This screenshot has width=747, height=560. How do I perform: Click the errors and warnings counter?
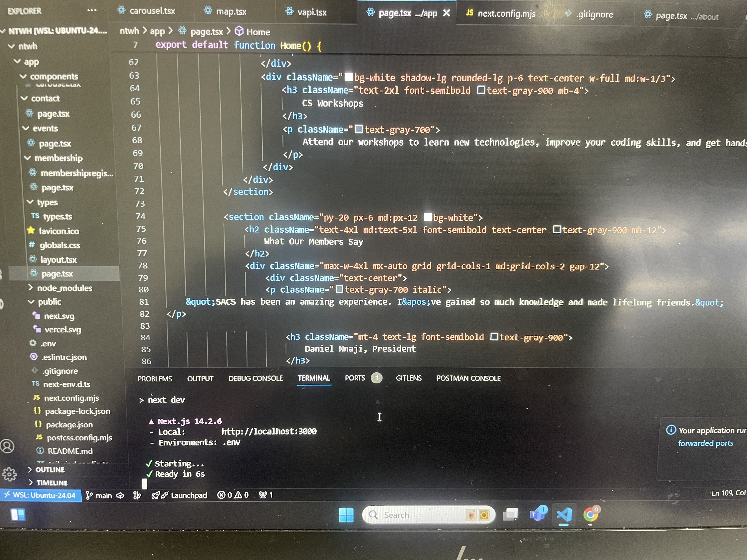pyautogui.click(x=233, y=495)
